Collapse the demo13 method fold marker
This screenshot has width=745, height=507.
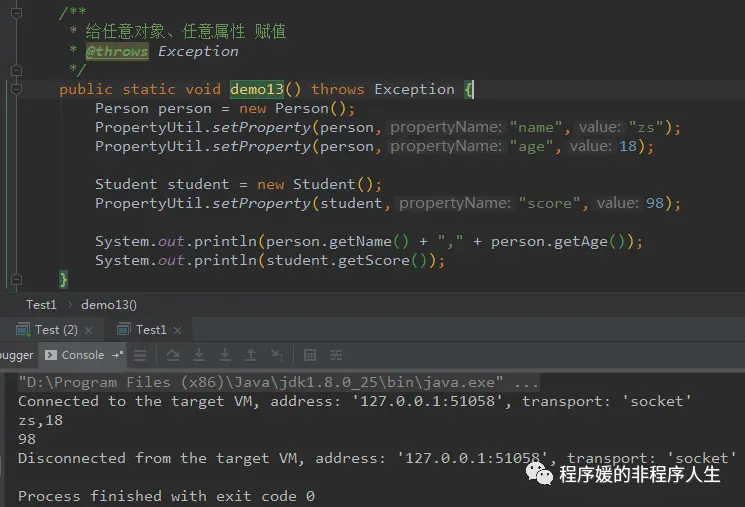16,89
